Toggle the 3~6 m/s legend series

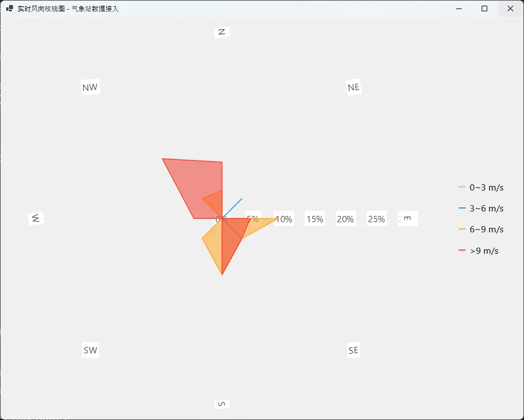481,209
